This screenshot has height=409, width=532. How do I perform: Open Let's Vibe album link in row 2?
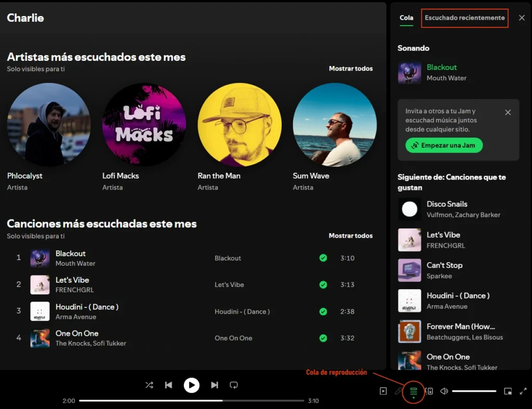point(229,284)
